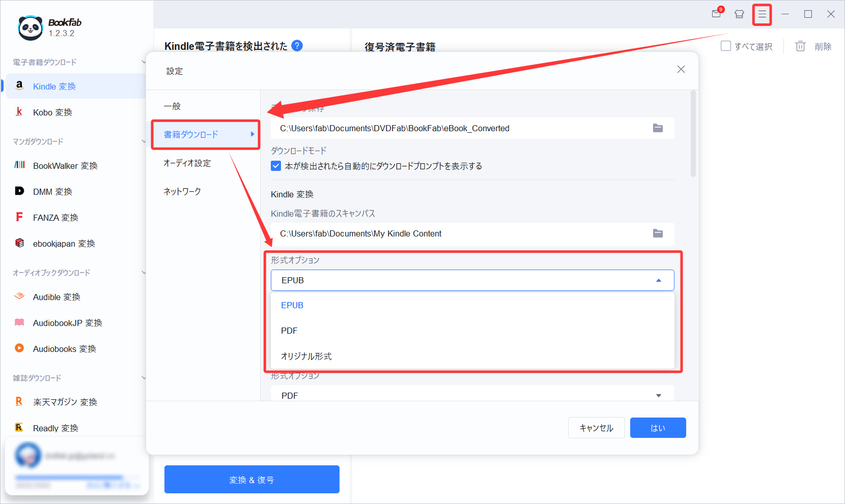Click the BookWalker sidebar icon
Image resolution: width=845 pixels, height=504 pixels.
[19, 165]
